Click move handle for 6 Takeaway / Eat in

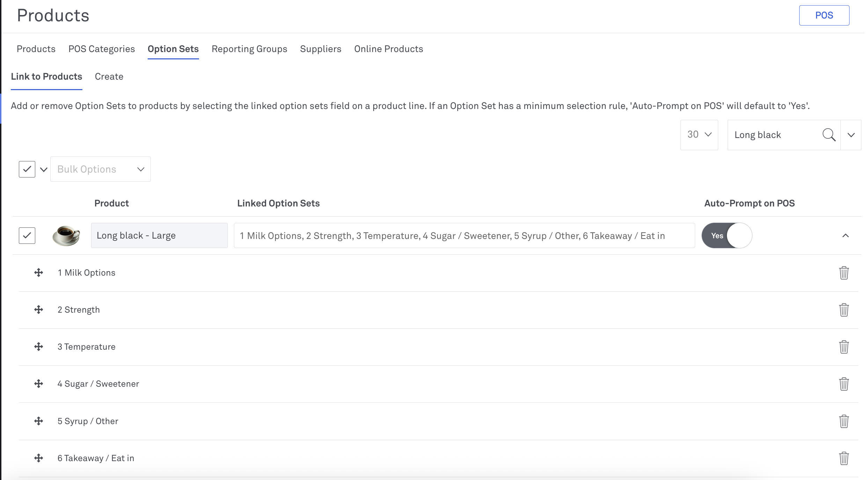point(39,458)
